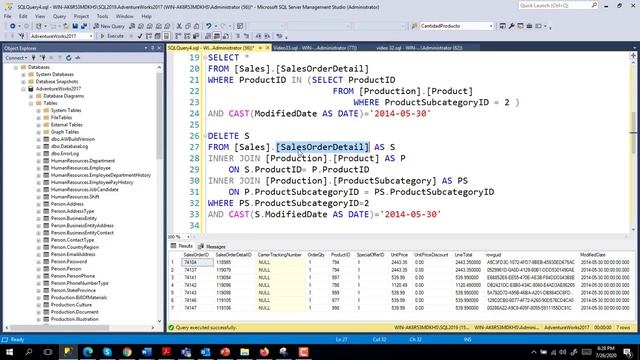Viewport: 640px width, 360px height.
Task: Close the SQLQuery4.sql tab
Action: pyautogui.click(x=268, y=48)
